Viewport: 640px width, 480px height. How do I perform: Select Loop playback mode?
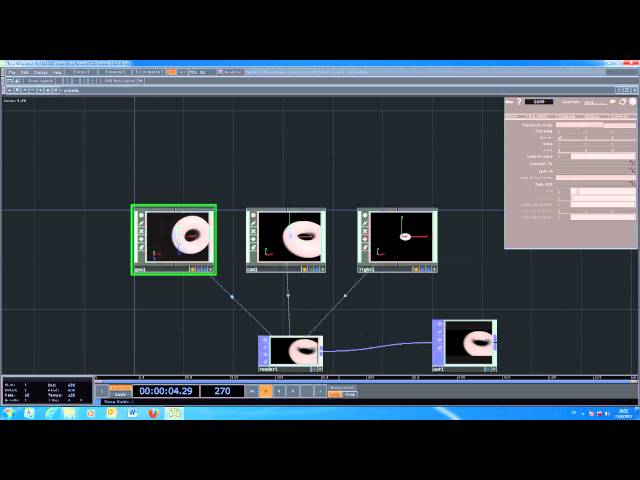pyautogui.click(x=335, y=394)
